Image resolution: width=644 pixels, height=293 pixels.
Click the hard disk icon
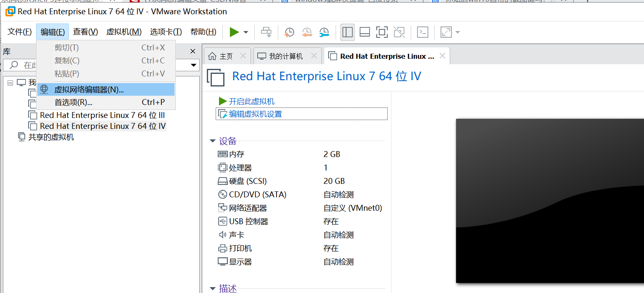[222, 181]
